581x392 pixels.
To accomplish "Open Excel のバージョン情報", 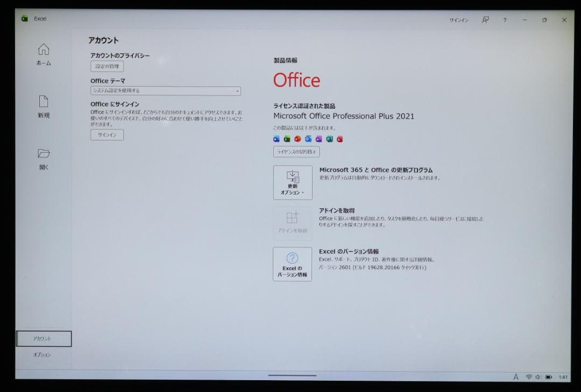I will point(293,263).
